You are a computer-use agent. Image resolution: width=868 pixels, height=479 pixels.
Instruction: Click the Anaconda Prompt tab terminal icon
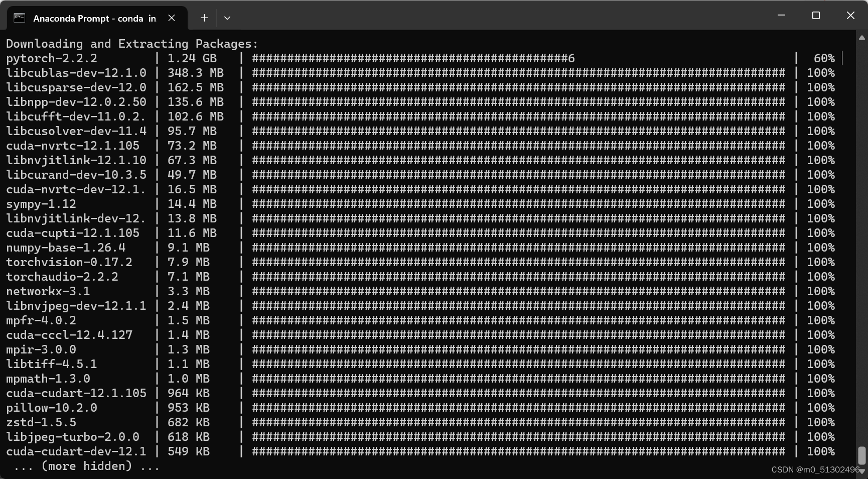point(19,18)
